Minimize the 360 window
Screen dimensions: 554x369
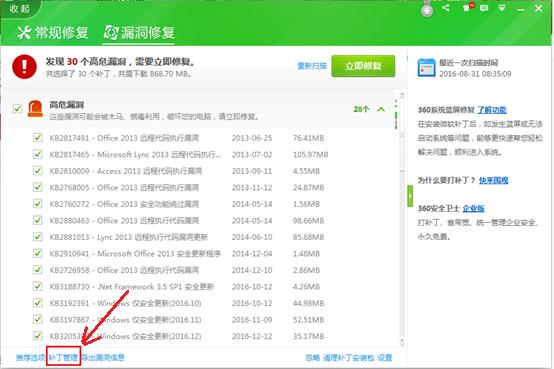click(520, 10)
